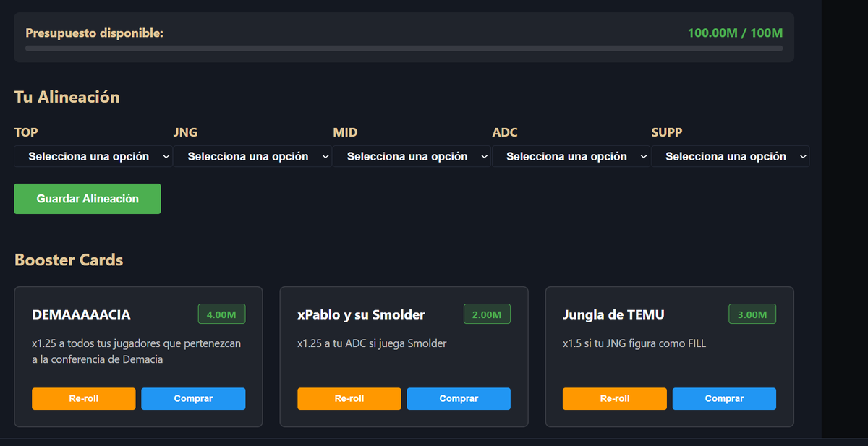Image resolution: width=868 pixels, height=446 pixels.
Task: Open the MID position dropdown
Action: (412, 156)
